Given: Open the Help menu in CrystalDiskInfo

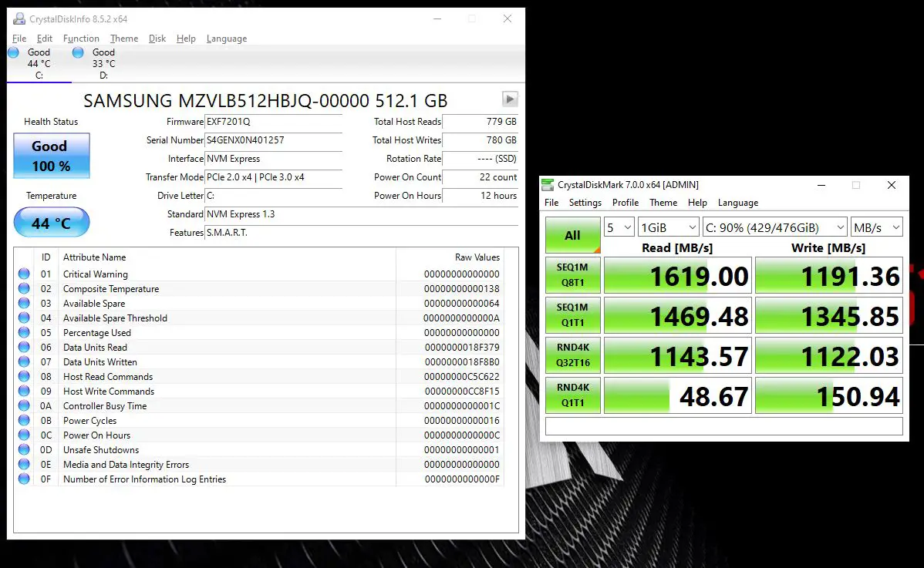Looking at the screenshot, I should pyautogui.click(x=186, y=39).
